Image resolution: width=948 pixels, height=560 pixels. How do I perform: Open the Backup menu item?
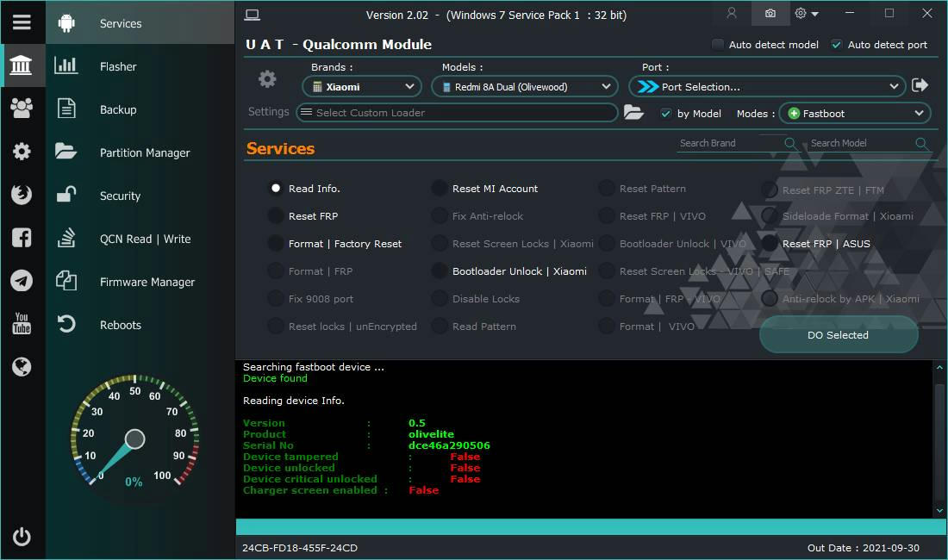pos(140,109)
